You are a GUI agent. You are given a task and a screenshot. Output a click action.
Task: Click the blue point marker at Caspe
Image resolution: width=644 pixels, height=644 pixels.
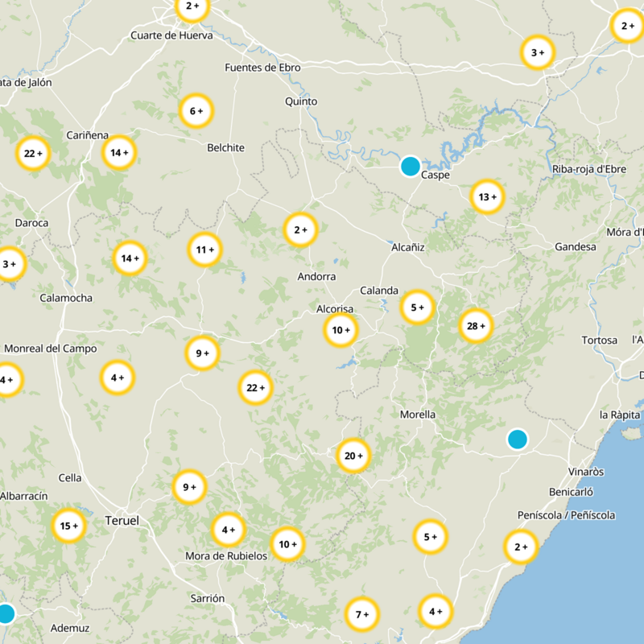click(x=411, y=167)
